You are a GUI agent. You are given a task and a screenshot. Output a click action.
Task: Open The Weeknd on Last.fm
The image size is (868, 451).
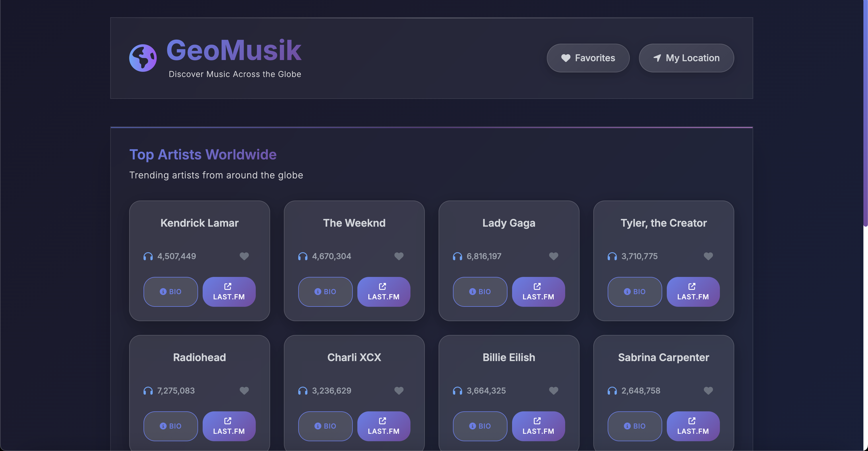click(383, 292)
